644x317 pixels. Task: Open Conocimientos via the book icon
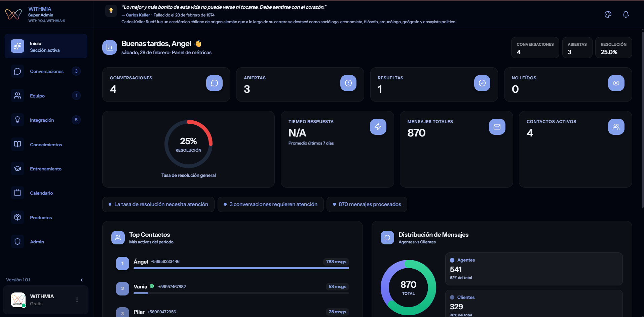pyautogui.click(x=17, y=144)
